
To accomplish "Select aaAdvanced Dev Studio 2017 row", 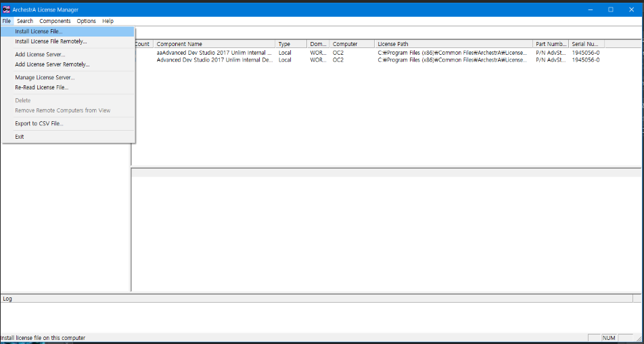I will point(214,53).
